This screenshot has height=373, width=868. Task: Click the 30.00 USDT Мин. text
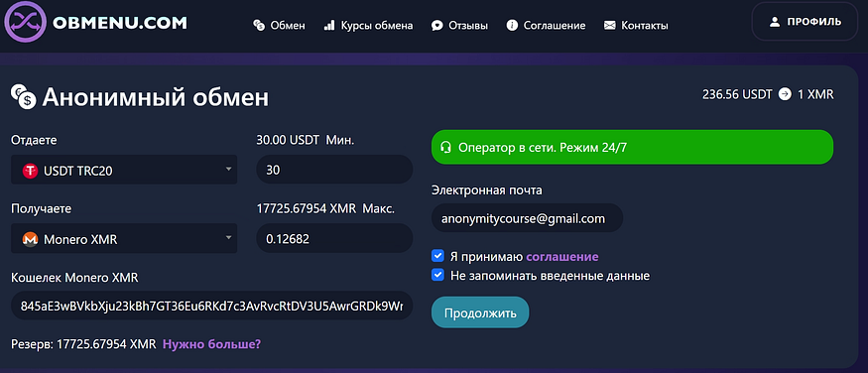click(305, 141)
